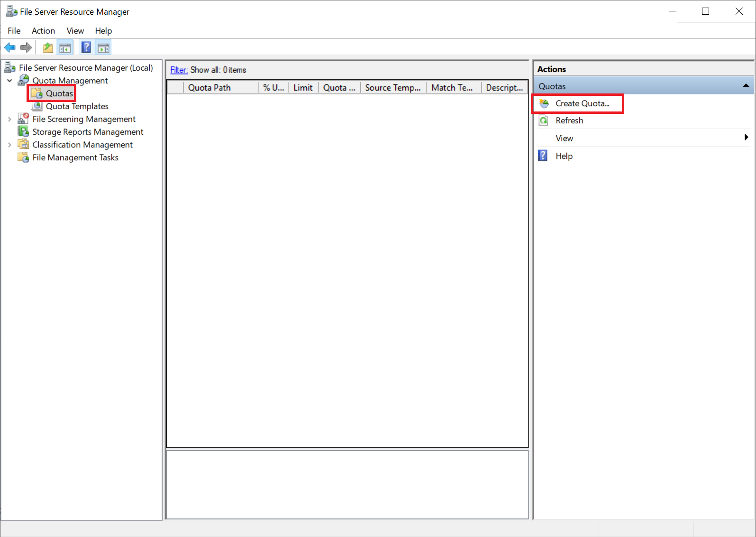
Task: Click the blue Help toolbar icon
Action: coord(86,47)
